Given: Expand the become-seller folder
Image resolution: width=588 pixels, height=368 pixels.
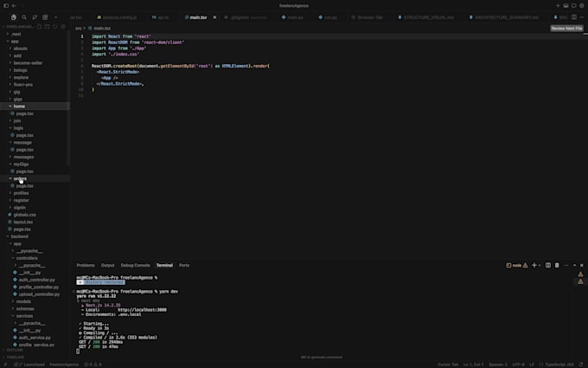Looking at the screenshot, I should [28, 62].
